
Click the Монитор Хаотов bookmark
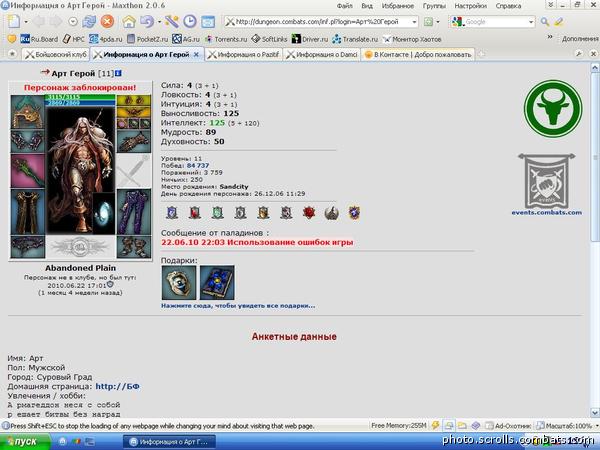pos(412,39)
